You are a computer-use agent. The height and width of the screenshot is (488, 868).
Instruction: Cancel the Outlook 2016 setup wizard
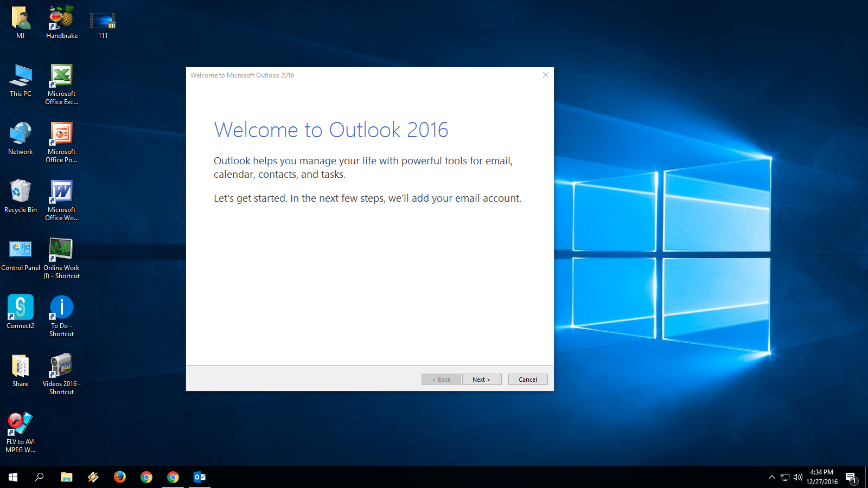[528, 380]
